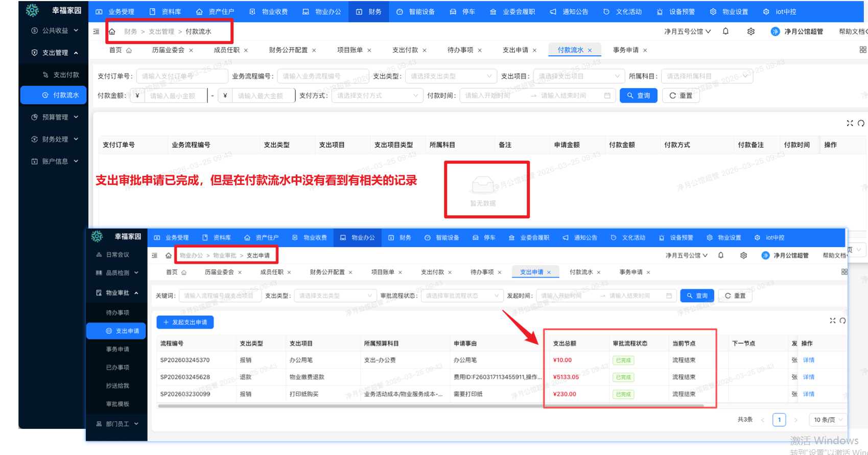Open the 审批流程状态 dropdown
Screen dimensions: 868x455
tap(461, 295)
